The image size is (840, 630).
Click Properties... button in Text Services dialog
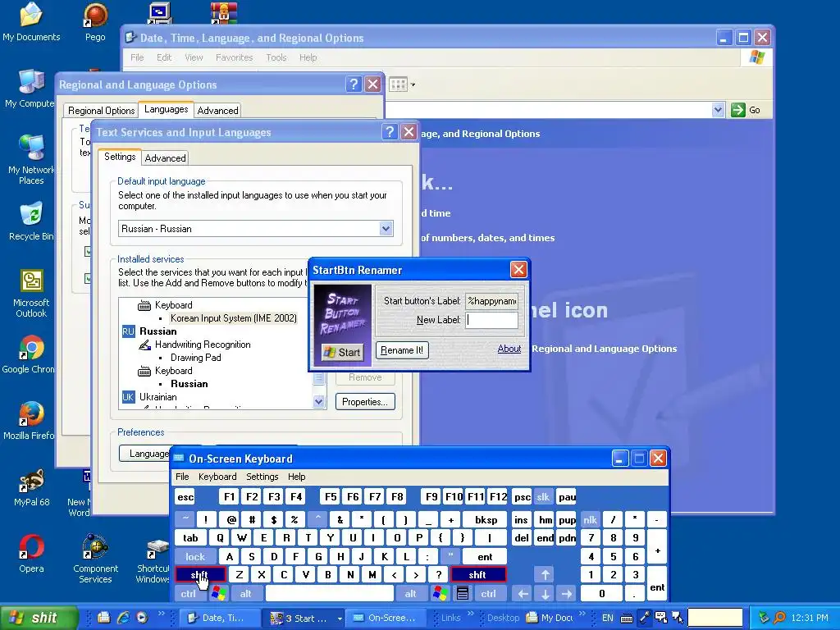tap(365, 402)
